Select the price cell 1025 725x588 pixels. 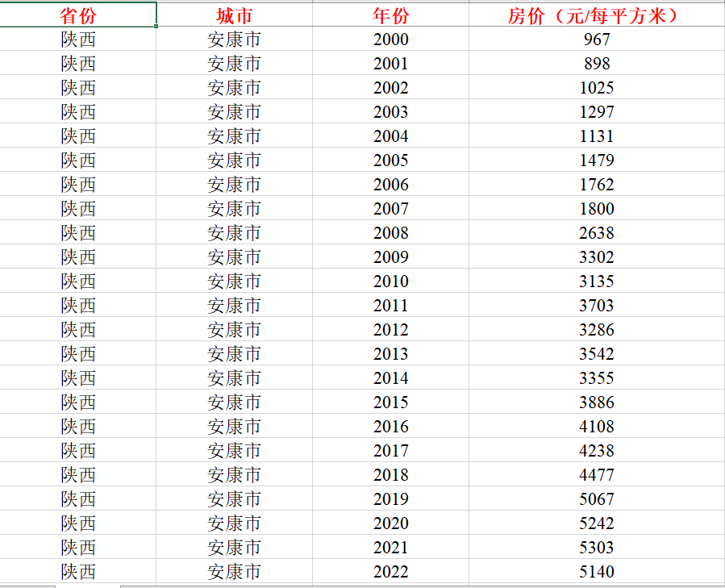(597, 87)
